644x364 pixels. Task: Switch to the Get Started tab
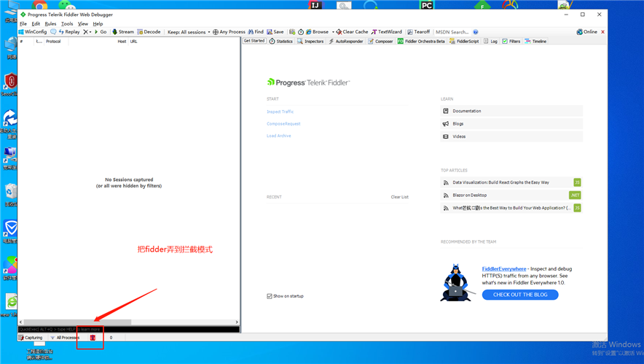254,41
